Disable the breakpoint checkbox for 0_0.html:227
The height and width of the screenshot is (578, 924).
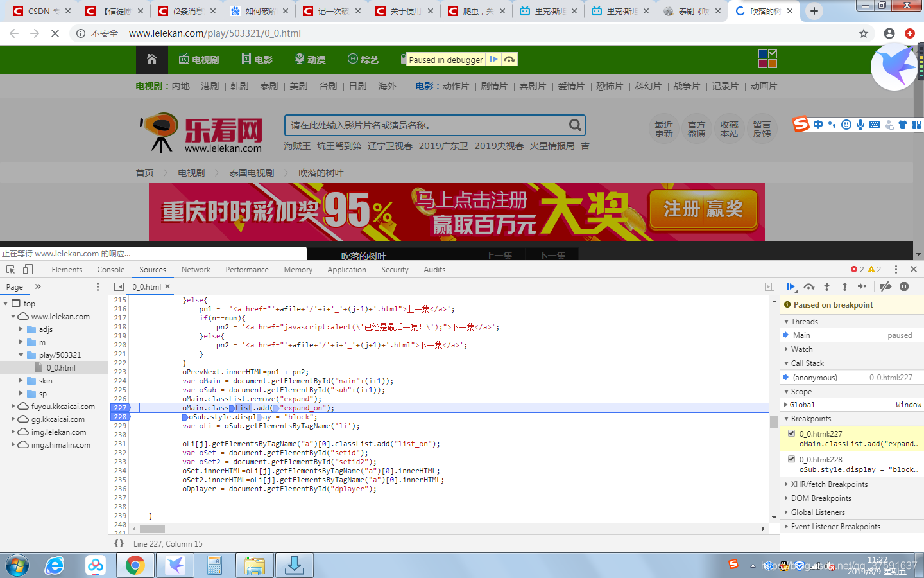click(791, 432)
